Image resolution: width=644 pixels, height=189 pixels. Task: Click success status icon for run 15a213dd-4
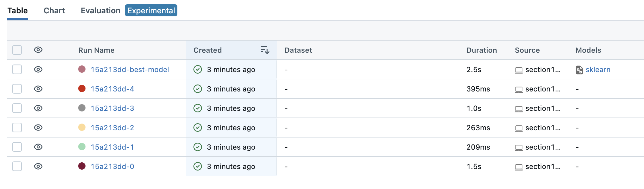198,89
